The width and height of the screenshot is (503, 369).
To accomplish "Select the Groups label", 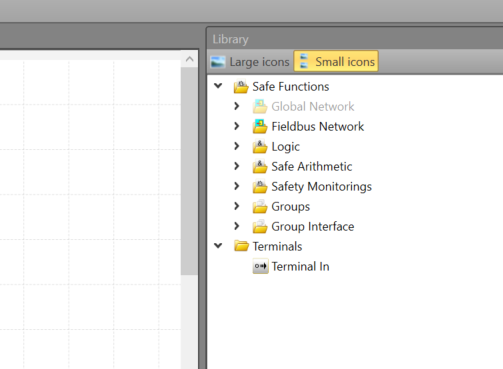I will 291,207.
